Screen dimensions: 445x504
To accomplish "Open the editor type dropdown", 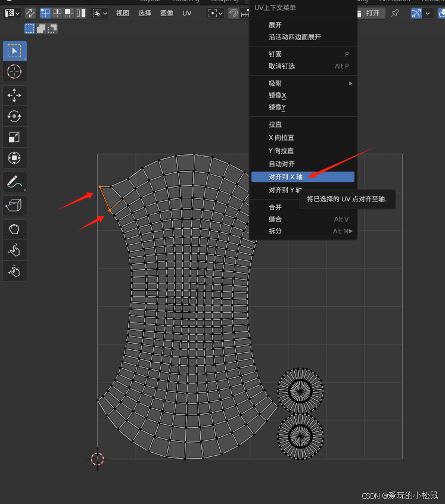I will click(12, 13).
